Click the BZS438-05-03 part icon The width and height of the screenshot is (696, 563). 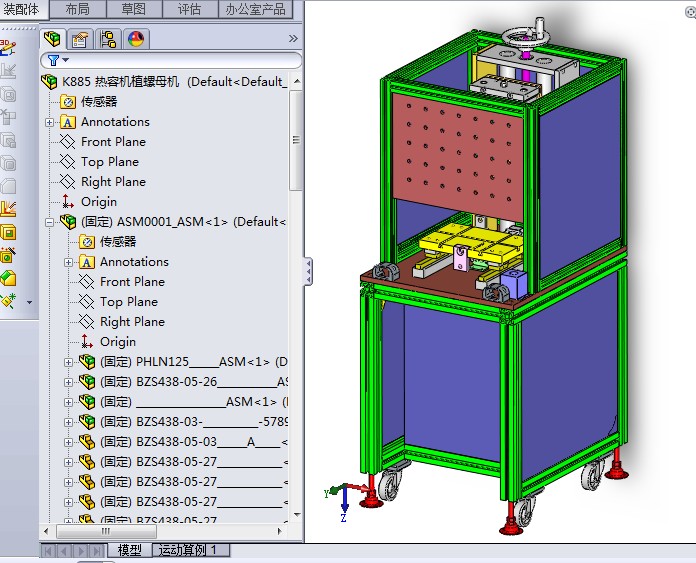pos(87,441)
